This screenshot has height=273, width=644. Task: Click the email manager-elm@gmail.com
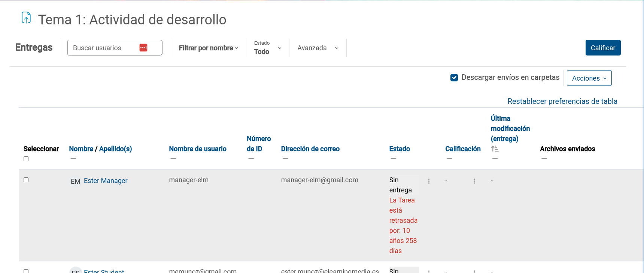[x=320, y=180]
